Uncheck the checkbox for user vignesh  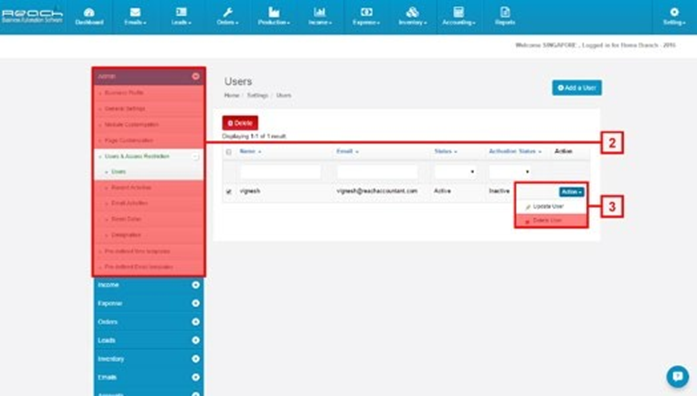[228, 192]
